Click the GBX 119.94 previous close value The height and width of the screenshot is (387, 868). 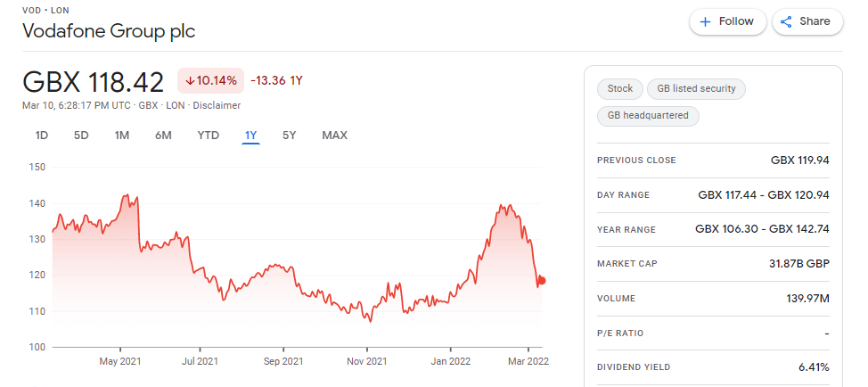pyautogui.click(x=800, y=161)
